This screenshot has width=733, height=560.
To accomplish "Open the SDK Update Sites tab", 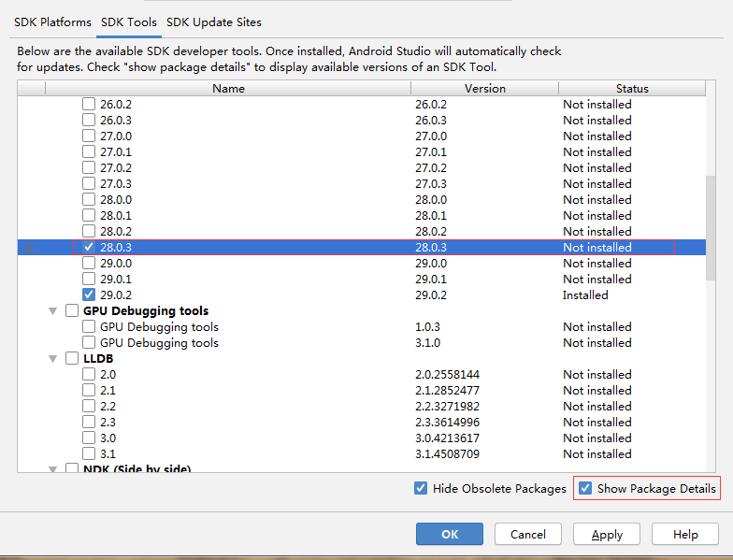I will tap(214, 22).
